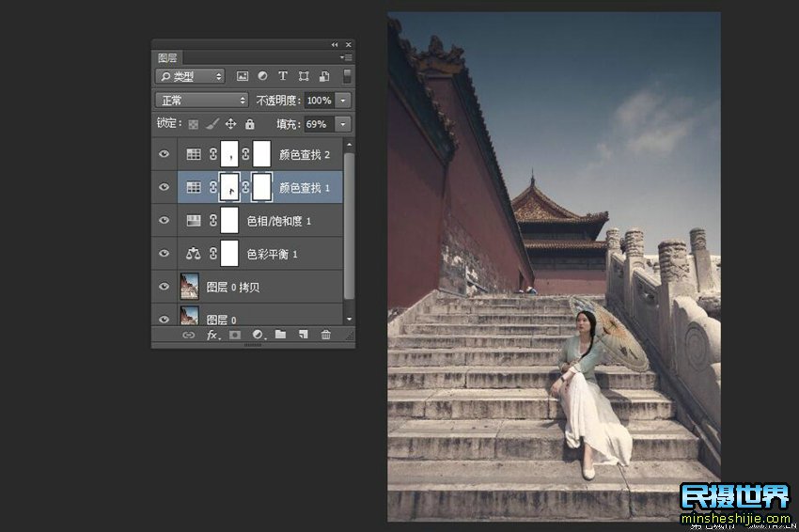The width and height of the screenshot is (799, 532).
Task: Click the layers panel scrollbar thumb
Action: coord(349,226)
